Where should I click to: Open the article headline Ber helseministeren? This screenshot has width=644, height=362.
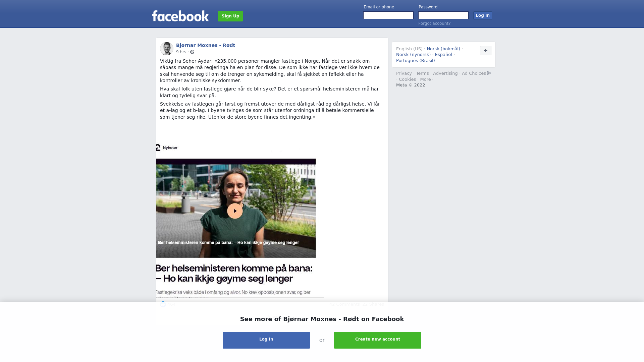coord(234,273)
